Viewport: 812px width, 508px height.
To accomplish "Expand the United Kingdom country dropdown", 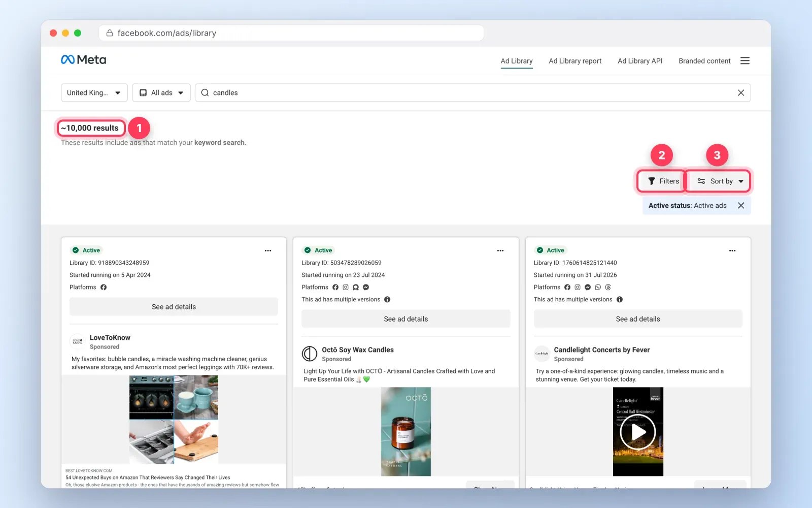I will coord(94,92).
